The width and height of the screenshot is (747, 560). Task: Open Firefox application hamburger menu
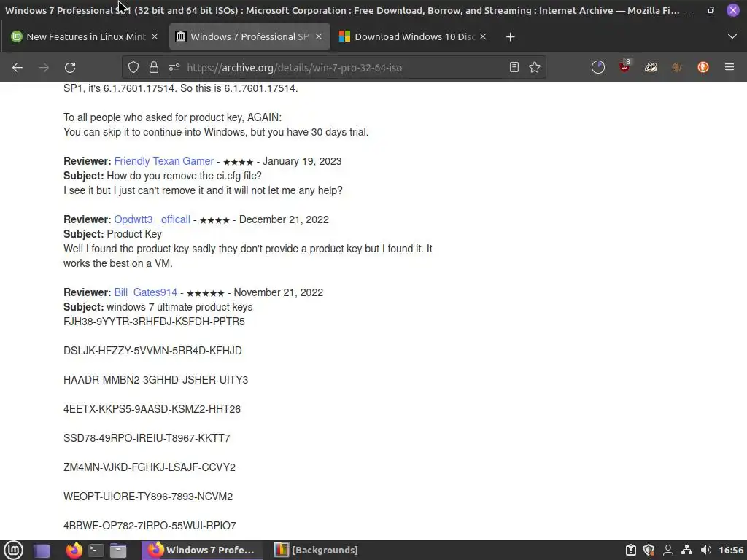point(729,68)
